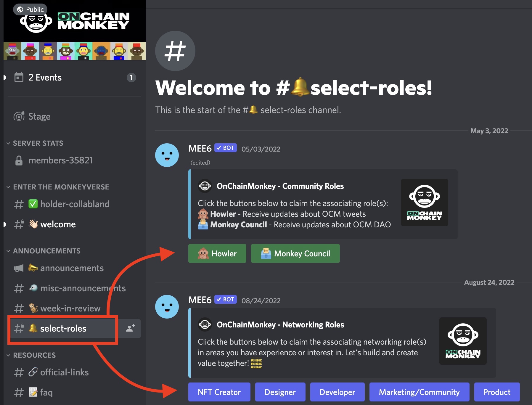Click the May 3, 2022 date divider label
This screenshot has height=405, width=532.
tap(489, 131)
